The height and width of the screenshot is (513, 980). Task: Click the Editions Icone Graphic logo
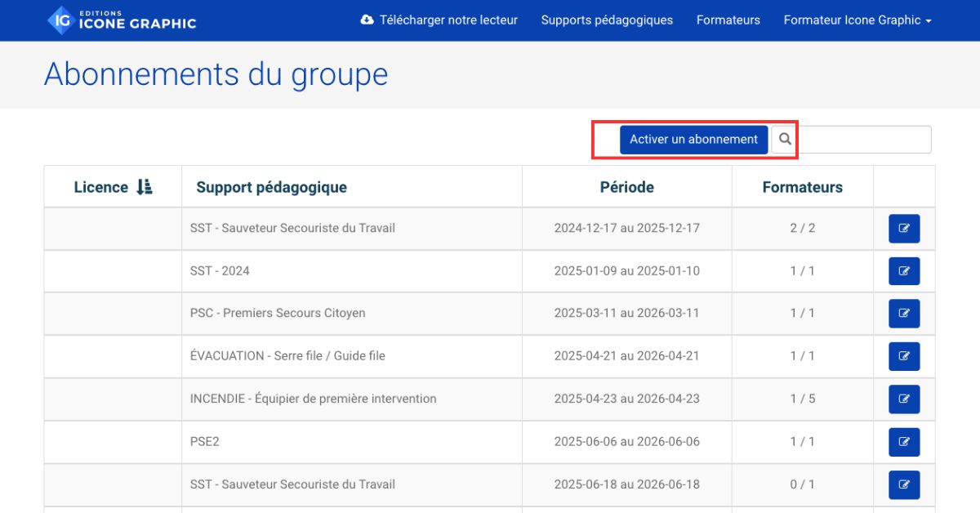122,20
